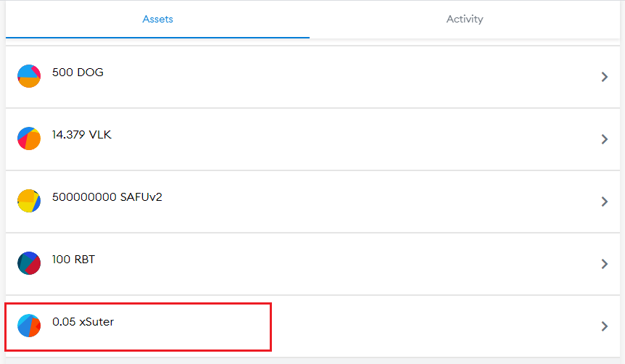Click the SAFUv2 token identicon
This screenshot has width=625, height=364.
(29, 201)
